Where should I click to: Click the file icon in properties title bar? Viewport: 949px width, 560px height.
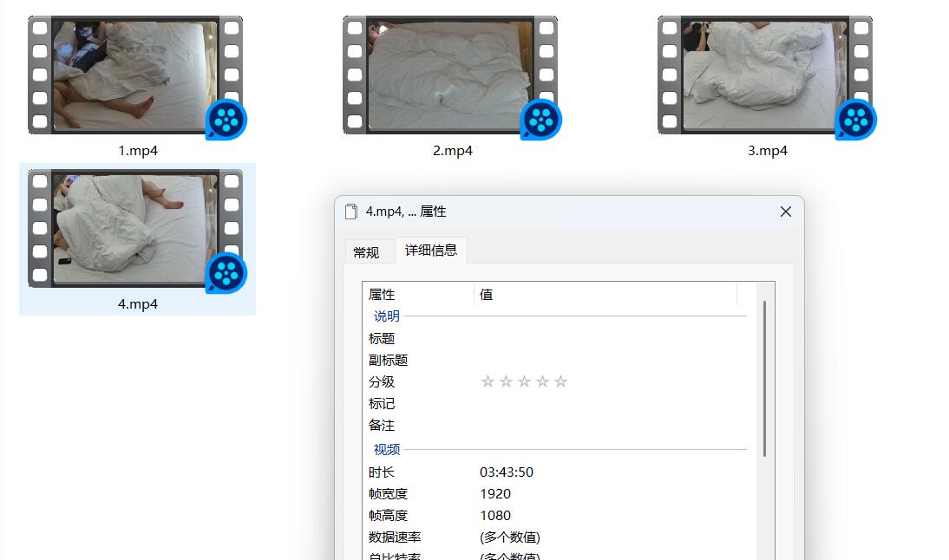[351, 212]
